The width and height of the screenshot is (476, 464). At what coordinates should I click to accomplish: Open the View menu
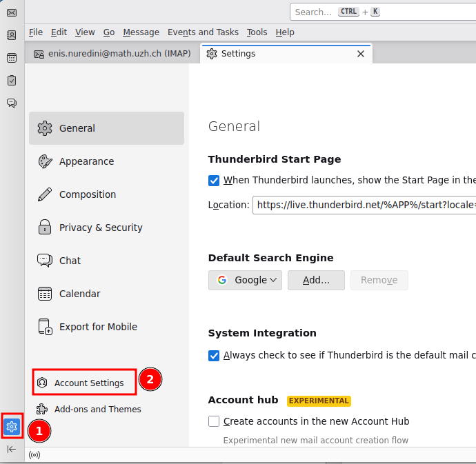tap(85, 32)
